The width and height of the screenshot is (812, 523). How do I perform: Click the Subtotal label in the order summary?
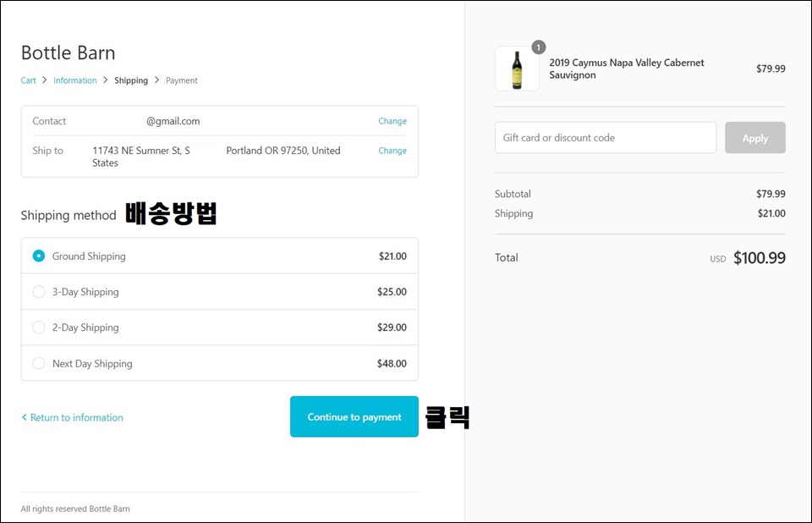(513, 194)
